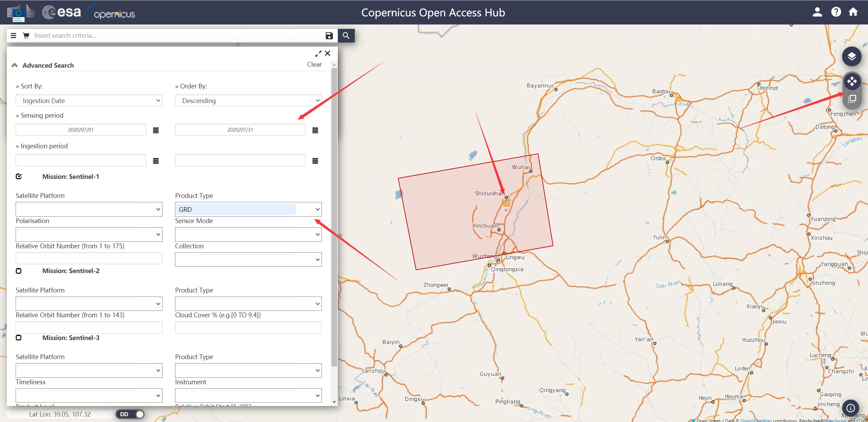Click the Lat Lon coordinates readout

pos(60,414)
